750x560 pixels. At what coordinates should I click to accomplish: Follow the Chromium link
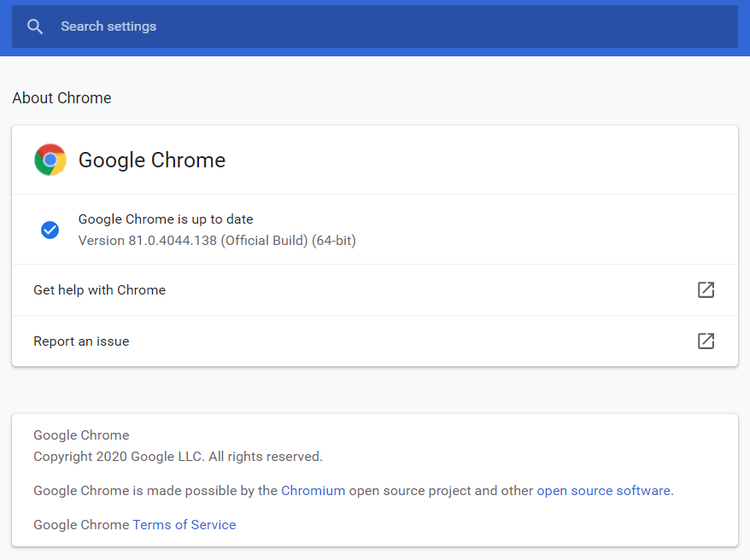point(313,491)
